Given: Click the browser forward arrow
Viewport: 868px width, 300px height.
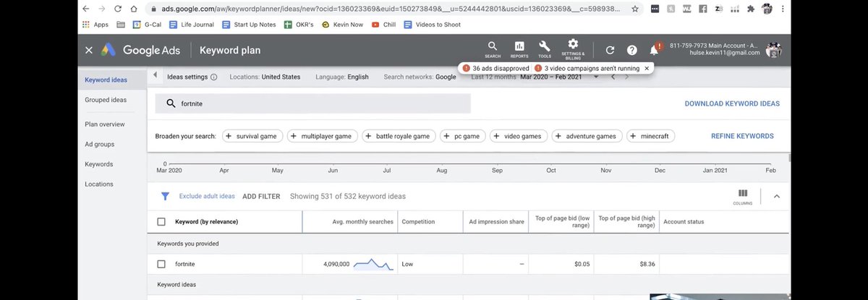Looking at the screenshot, I should [102, 9].
